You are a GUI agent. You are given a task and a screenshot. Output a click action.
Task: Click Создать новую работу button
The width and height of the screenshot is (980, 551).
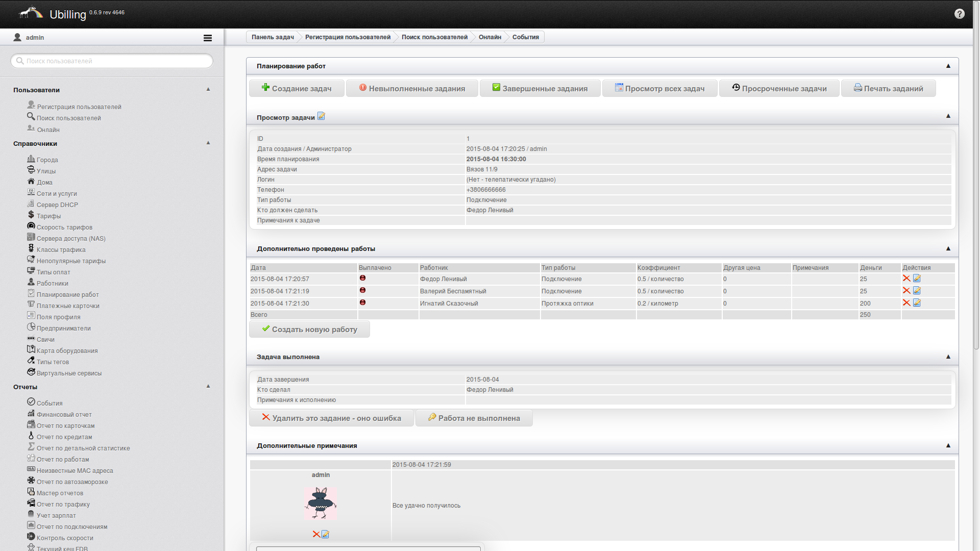(x=309, y=330)
